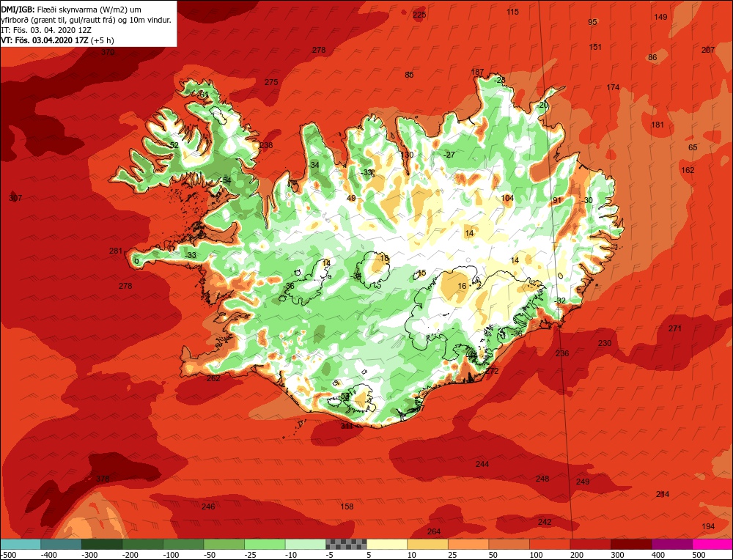This screenshot has width=733, height=560.
Task: Click the map value 307
Action: (x=15, y=198)
